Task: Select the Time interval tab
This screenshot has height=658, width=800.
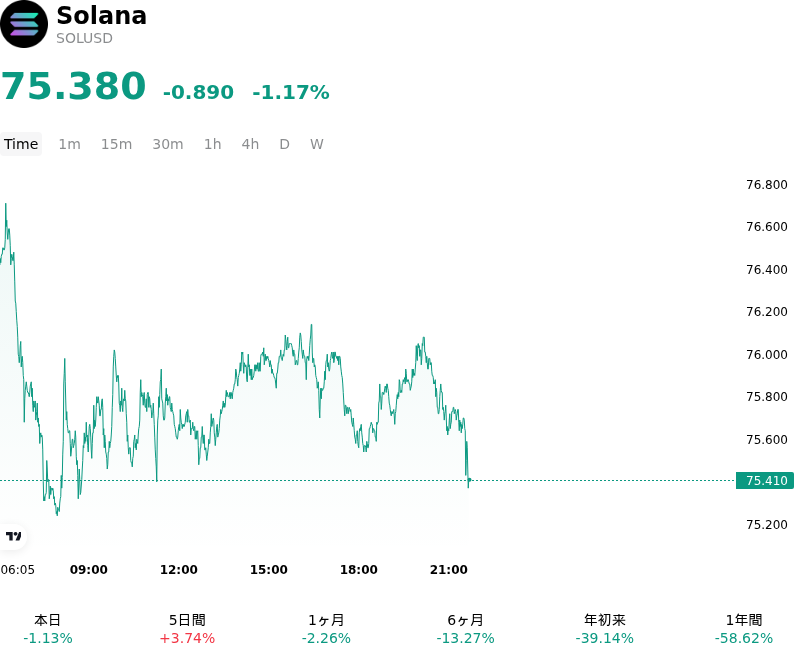Action: (x=21, y=144)
